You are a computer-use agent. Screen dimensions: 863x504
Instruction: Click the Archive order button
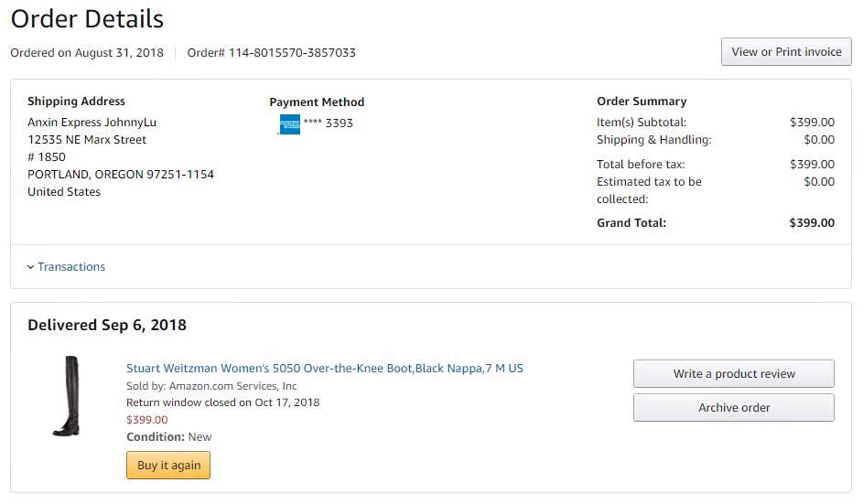(733, 408)
